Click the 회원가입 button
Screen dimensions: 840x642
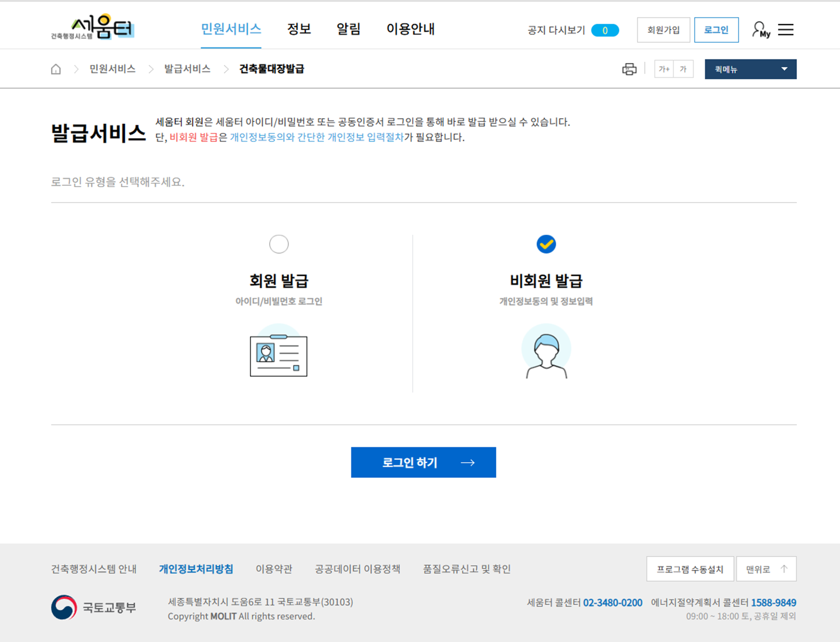click(x=663, y=30)
